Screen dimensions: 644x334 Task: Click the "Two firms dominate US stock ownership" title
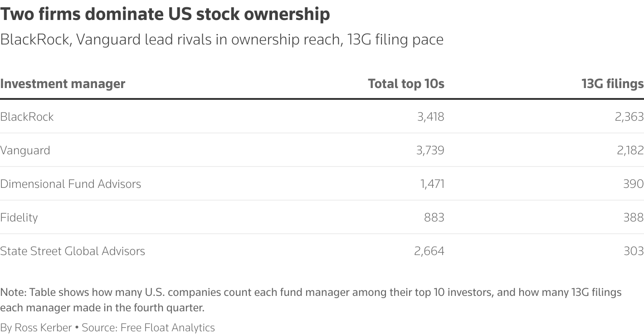click(165, 14)
